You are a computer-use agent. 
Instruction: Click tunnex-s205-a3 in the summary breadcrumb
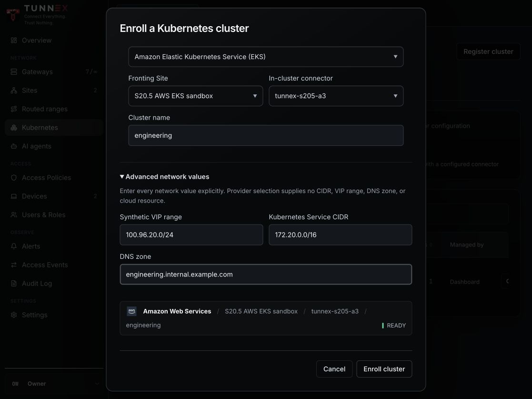(335, 311)
